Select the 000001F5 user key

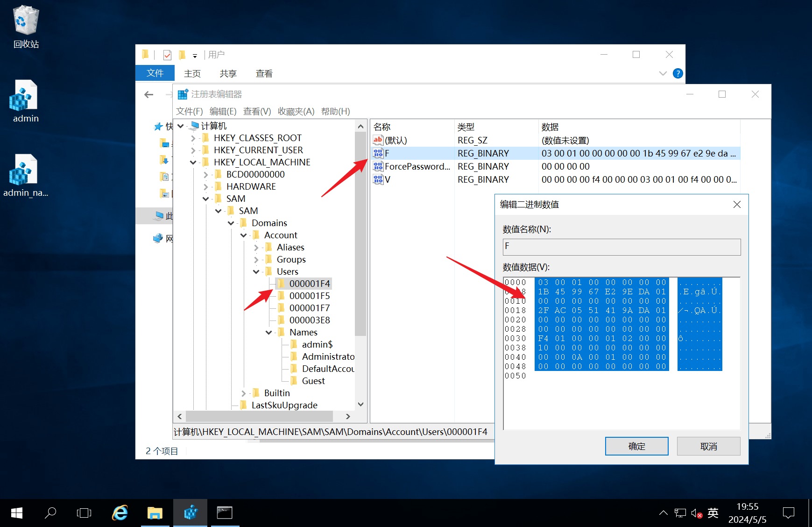pyautogui.click(x=309, y=296)
